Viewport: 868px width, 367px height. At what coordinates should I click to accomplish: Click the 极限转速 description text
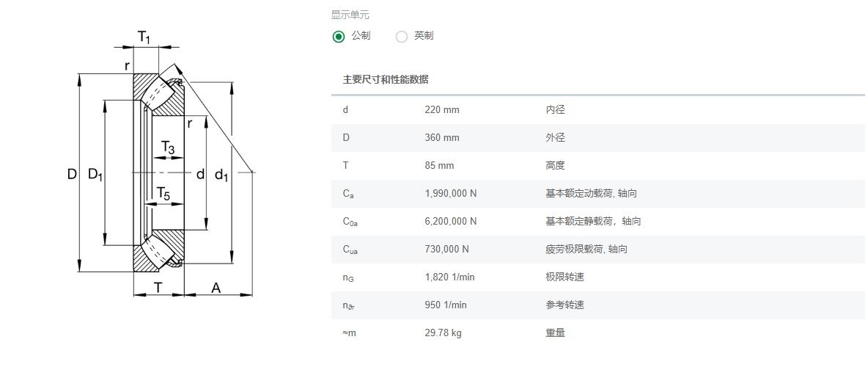(x=564, y=277)
